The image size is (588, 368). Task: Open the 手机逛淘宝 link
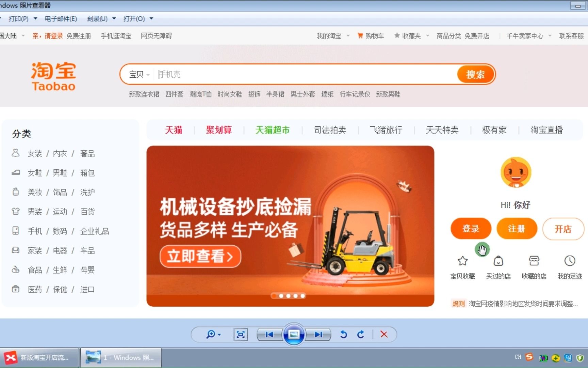click(x=116, y=36)
